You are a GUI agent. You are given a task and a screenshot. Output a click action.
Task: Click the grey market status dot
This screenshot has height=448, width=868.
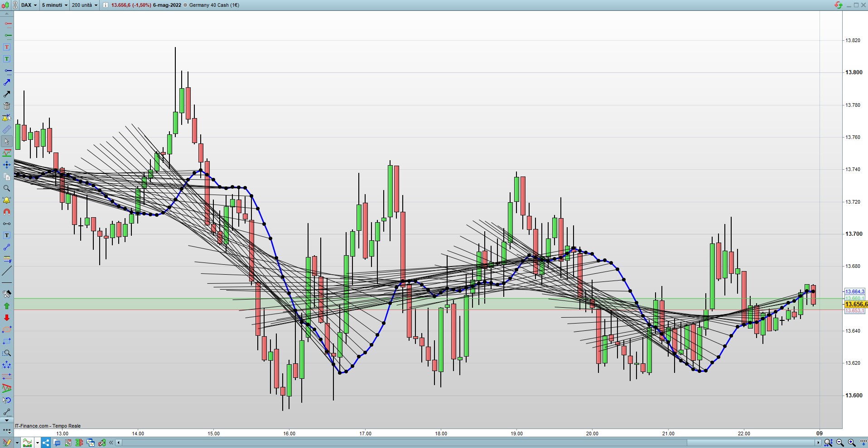coord(185,5)
